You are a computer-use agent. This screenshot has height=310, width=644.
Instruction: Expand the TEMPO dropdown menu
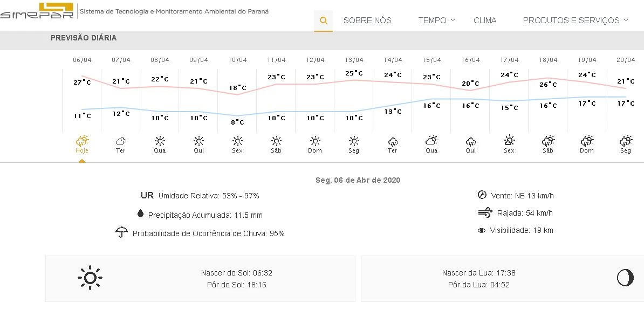click(x=436, y=20)
